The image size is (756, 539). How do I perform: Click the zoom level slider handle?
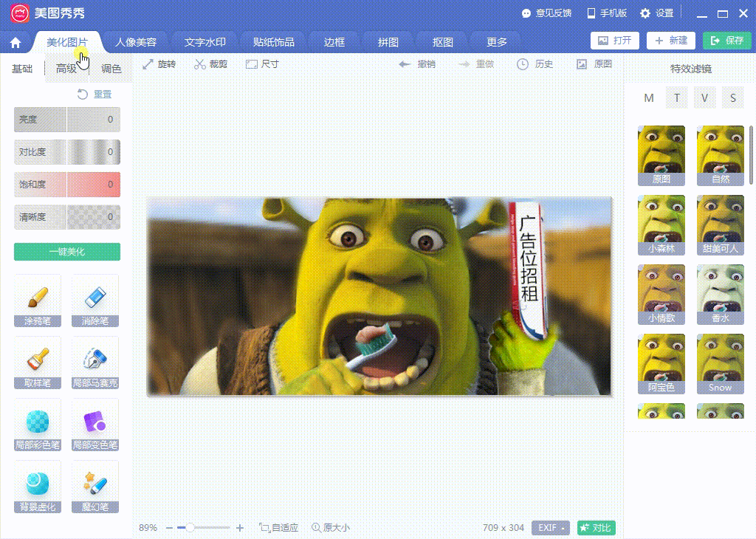(x=190, y=528)
